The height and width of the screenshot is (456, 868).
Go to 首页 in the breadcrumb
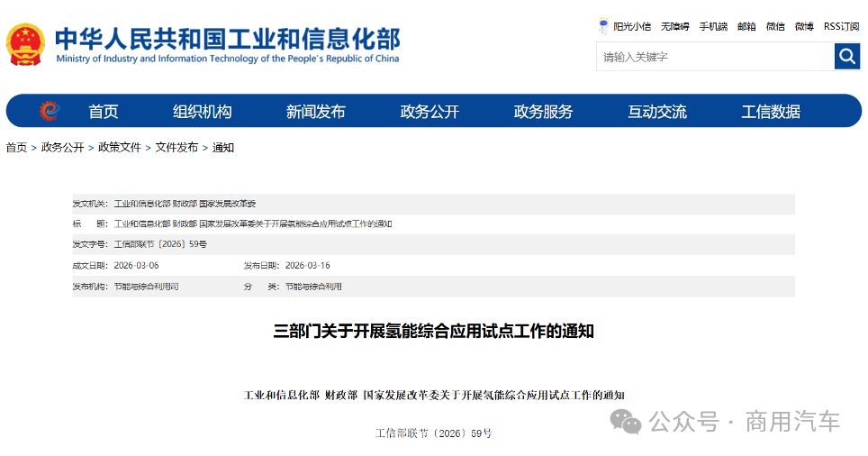point(16,148)
